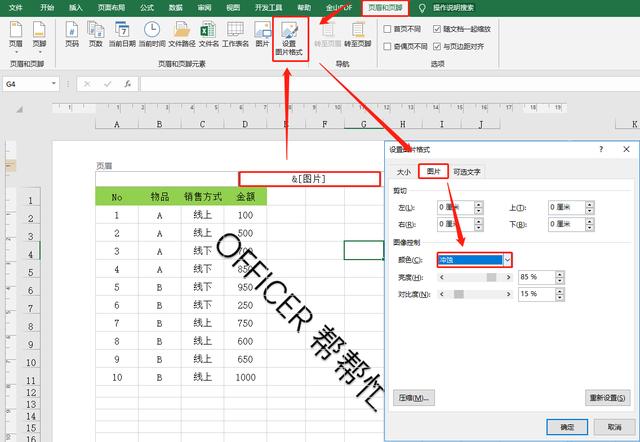Click the dialog help question mark
This screenshot has height=442, width=640.
601,149
